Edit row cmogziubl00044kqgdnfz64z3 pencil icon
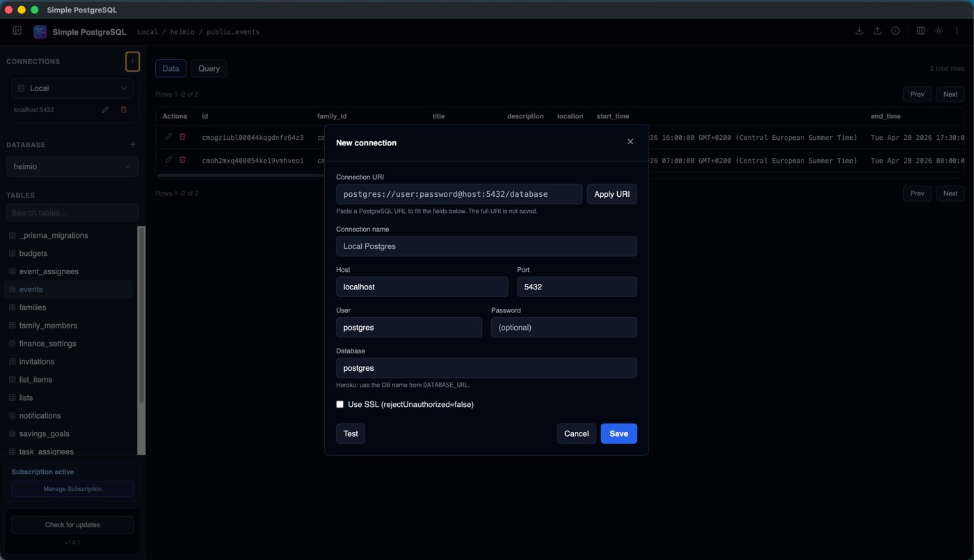Viewport: 974px width, 560px height. point(168,136)
